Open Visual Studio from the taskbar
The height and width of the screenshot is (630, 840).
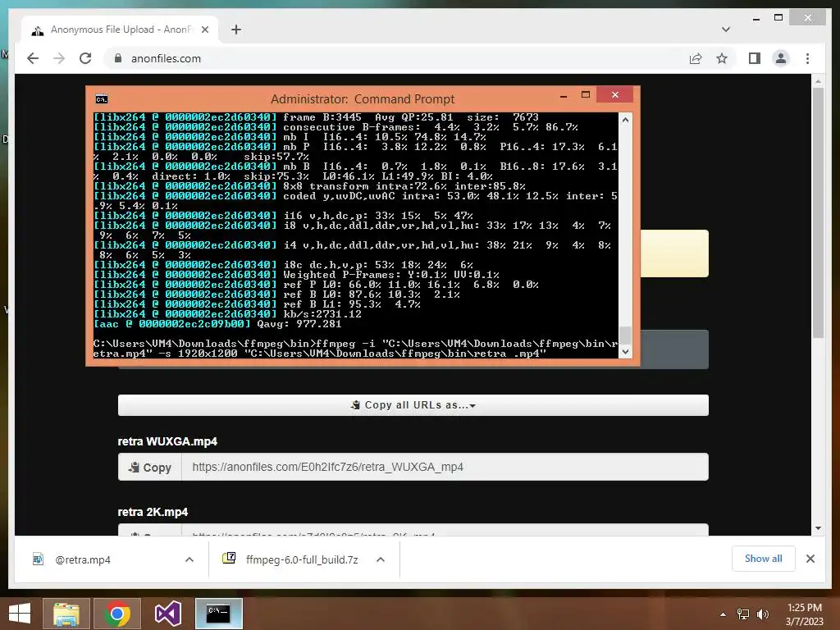167,614
